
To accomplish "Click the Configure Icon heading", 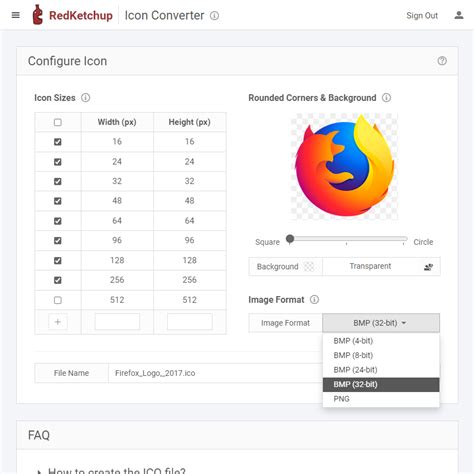I will (67, 61).
